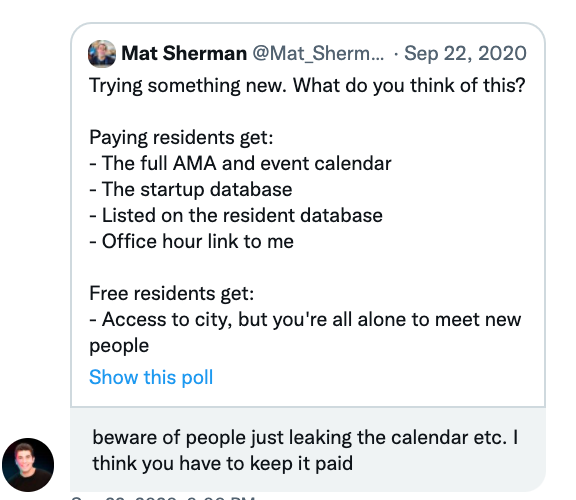Click the partially visible timestamp under the message

click(163, 497)
